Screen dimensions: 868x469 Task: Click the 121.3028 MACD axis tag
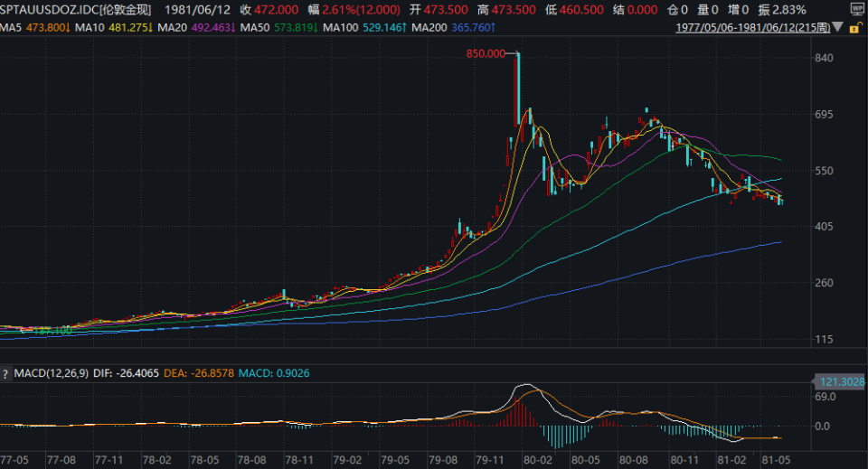point(842,381)
